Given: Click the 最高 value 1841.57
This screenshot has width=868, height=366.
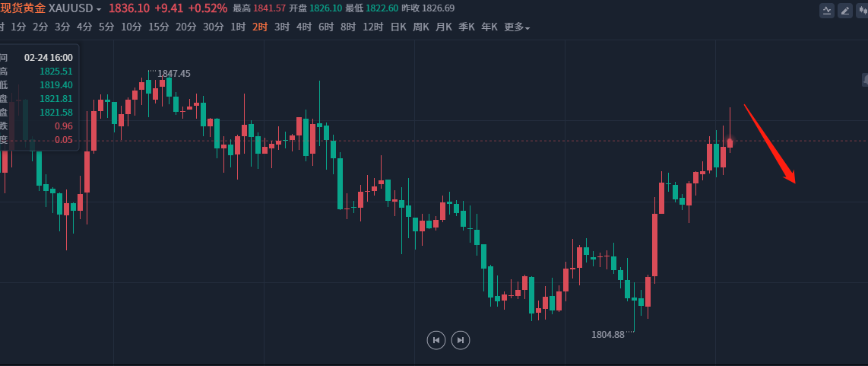Looking at the screenshot, I should [270, 8].
